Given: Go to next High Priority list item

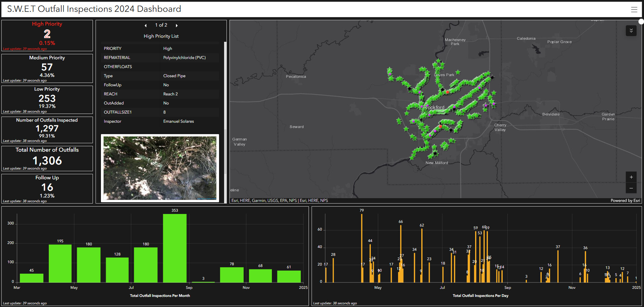Looking at the screenshot, I should (177, 26).
